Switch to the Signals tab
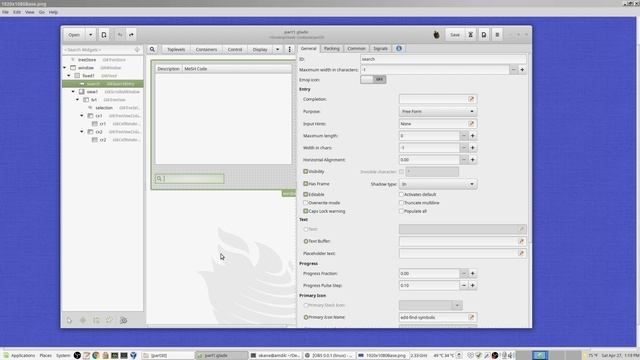This screenshot has height=360, width=640. (380, 49)
